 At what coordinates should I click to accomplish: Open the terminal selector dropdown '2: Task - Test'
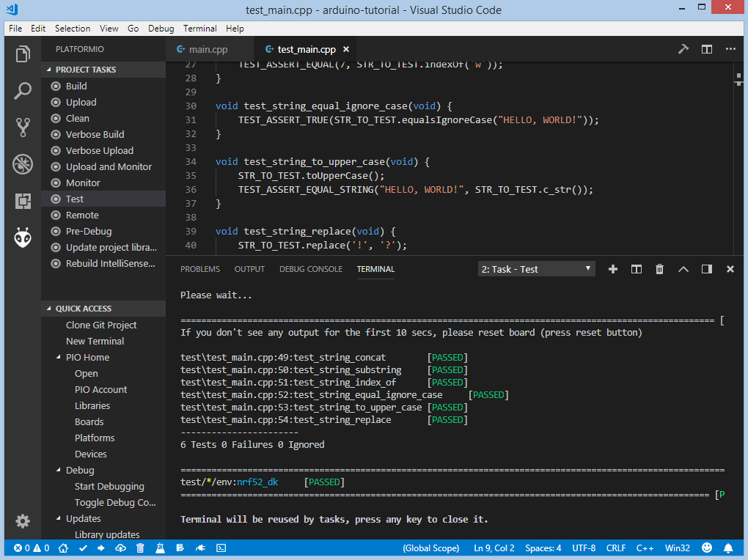point(536,269)
